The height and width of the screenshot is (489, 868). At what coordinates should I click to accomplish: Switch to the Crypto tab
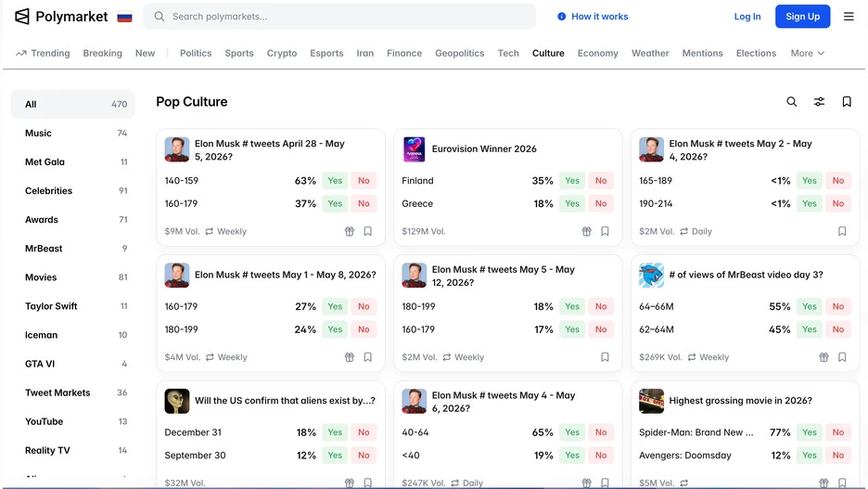click(282, 53)
